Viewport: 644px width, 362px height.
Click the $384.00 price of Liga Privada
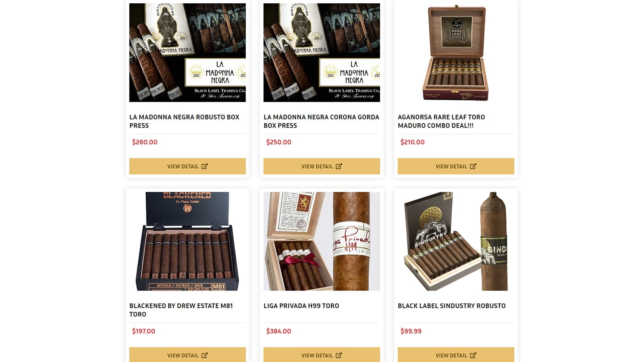click(279, 331)
